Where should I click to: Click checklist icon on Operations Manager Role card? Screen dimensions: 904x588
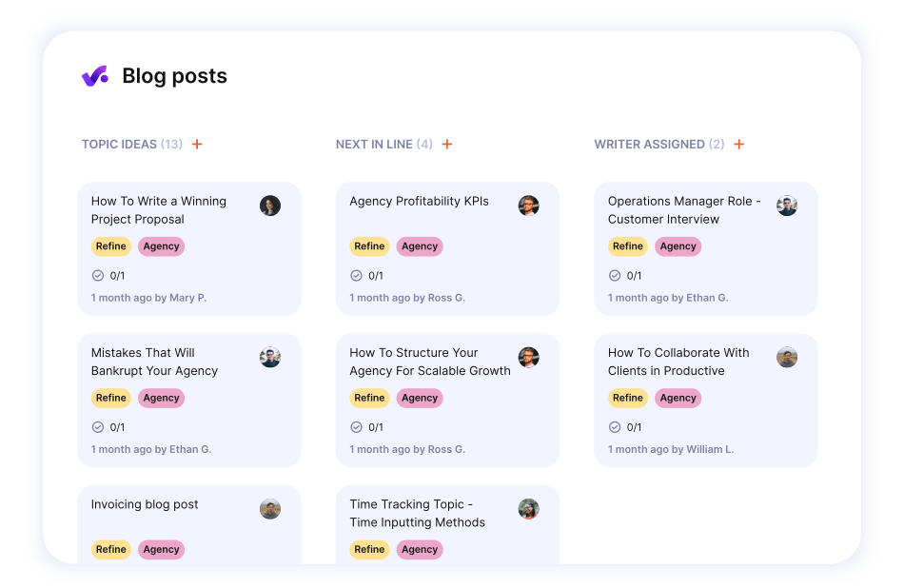click(615, 276)
